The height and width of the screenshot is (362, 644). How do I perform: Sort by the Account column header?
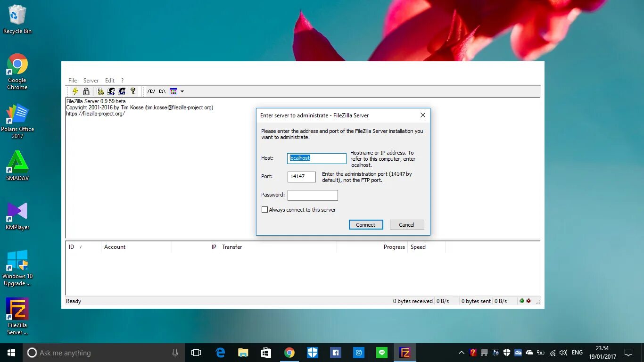pyautogui.click(x=137, y=247)
